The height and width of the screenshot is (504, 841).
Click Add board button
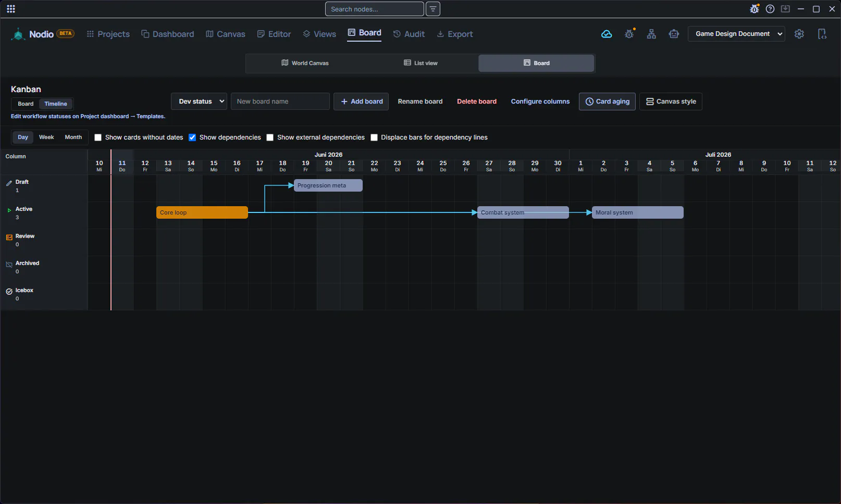[361, 102]
